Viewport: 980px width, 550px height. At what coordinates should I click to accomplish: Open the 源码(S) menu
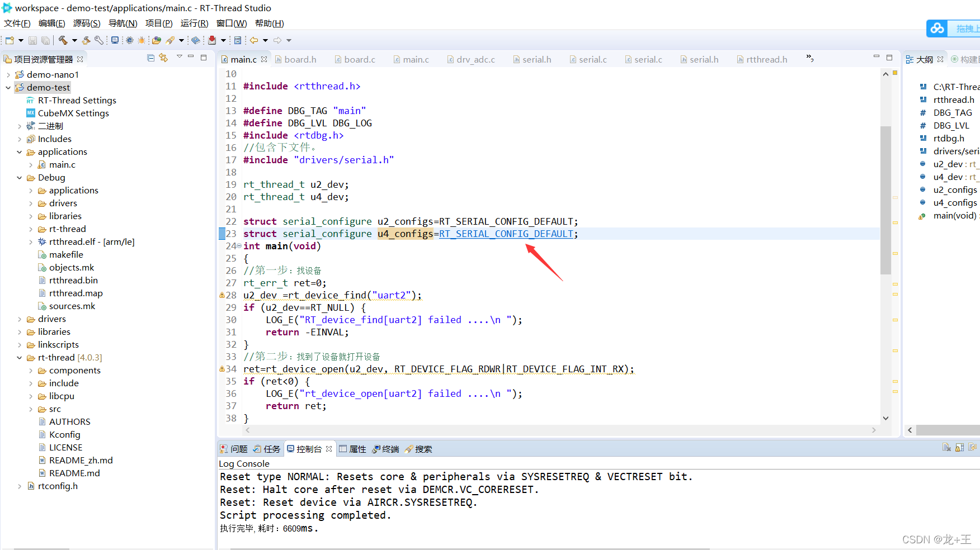(87, 23)
